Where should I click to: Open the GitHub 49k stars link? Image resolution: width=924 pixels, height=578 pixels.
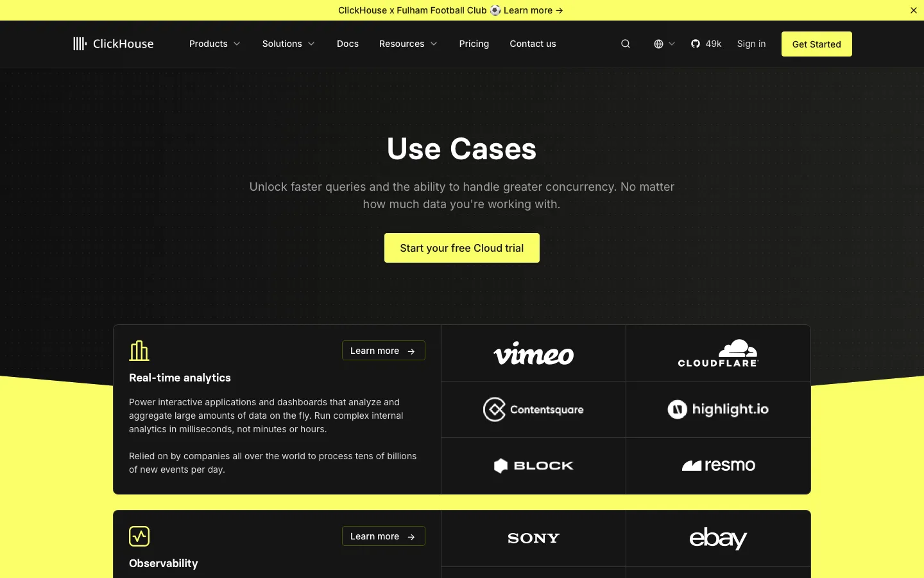(706, 44)
